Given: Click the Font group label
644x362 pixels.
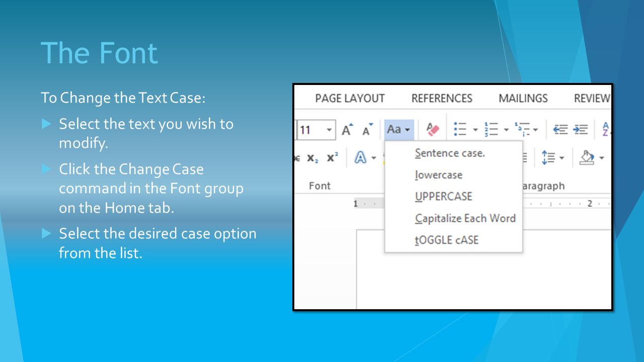Looking at the screenshot, I should [319, 186].
